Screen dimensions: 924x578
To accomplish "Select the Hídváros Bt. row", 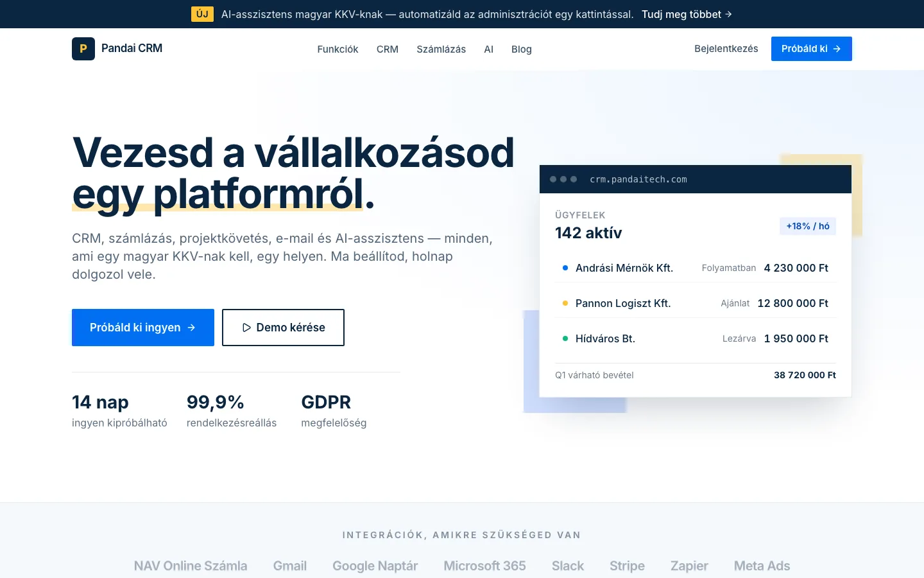I will coord(696,338).
